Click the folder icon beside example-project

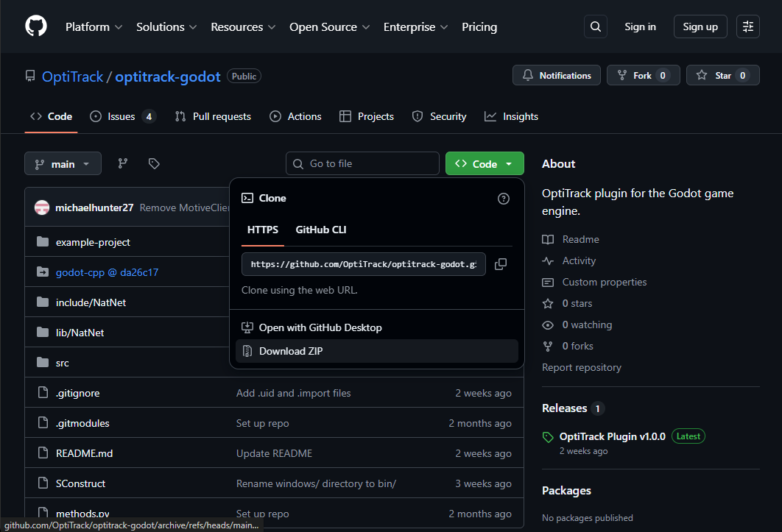[x=43, y=242]
